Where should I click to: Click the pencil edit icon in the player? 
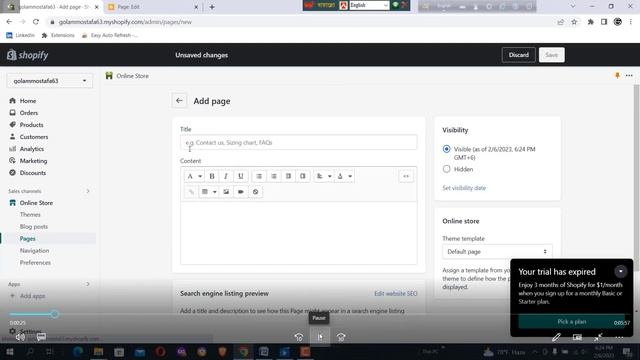pyautogui.click(x=556, y=337)
